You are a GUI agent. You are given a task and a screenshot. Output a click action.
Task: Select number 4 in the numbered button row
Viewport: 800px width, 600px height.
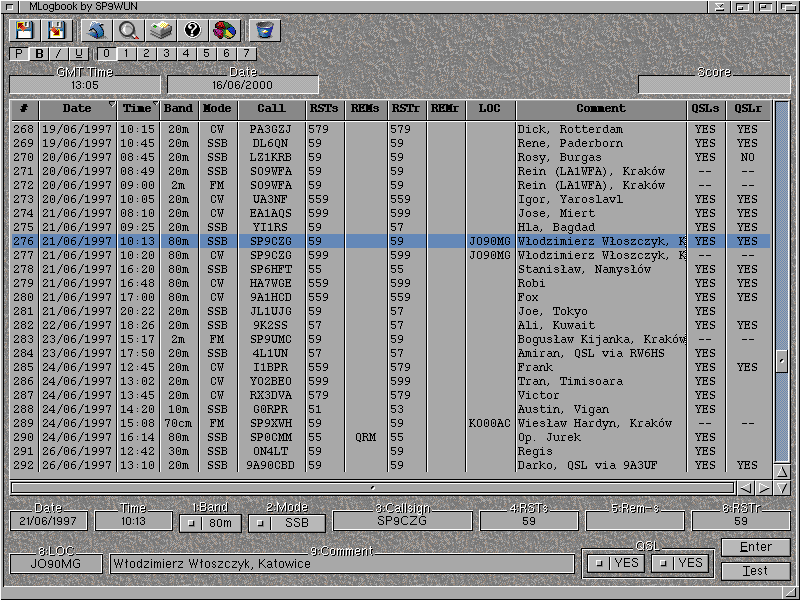(x=186, y=54)
